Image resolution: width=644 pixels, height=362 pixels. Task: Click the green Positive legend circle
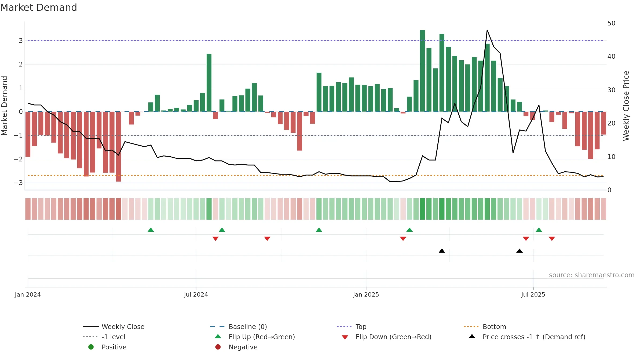tap(91, 347)
